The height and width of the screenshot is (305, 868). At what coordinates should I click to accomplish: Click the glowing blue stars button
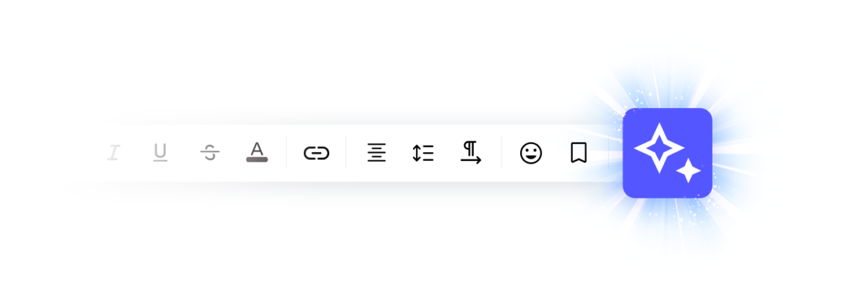(x=668, y=153)
